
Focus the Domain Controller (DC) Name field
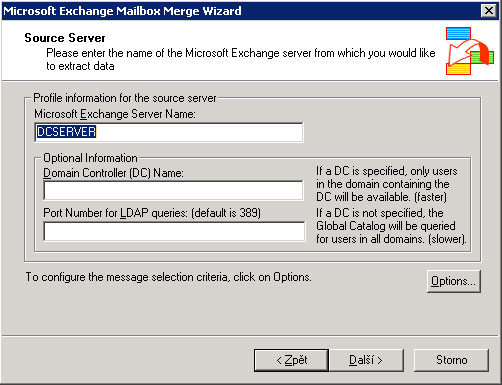coord(173,190)
